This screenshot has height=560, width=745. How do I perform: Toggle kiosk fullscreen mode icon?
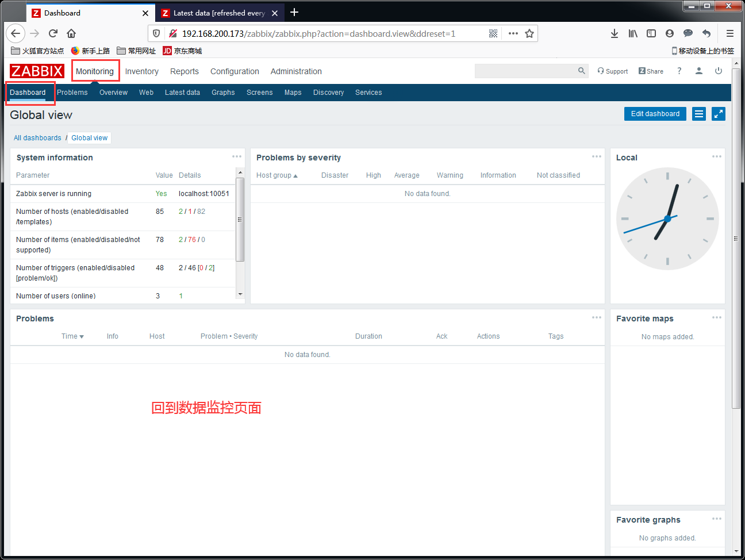tap(719, 114)
